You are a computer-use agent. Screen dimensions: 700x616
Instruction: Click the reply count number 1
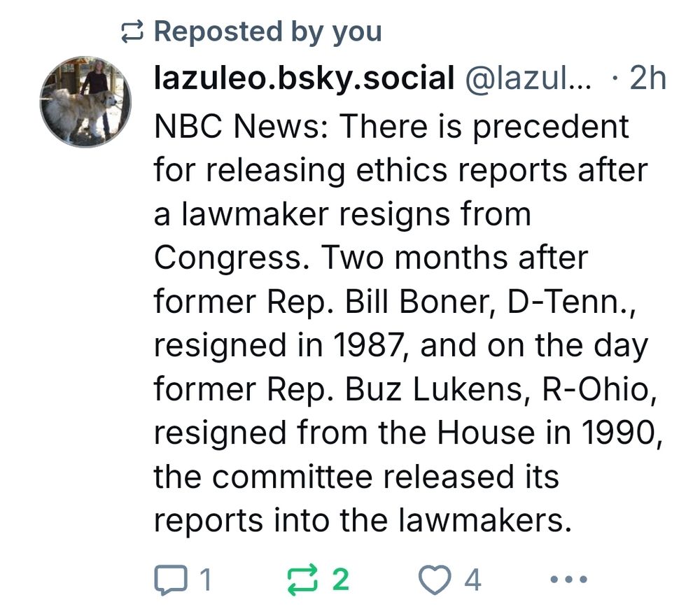[205, 580]
